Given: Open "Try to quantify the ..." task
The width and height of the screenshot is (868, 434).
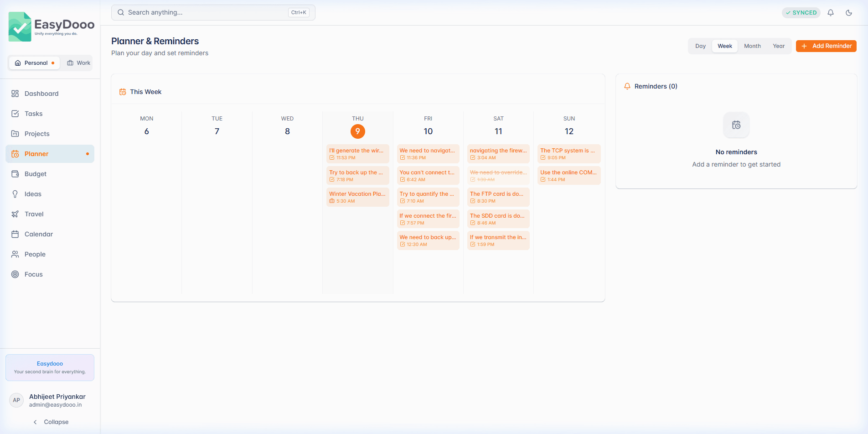Looking at the screenshot, I should point(428,197).
